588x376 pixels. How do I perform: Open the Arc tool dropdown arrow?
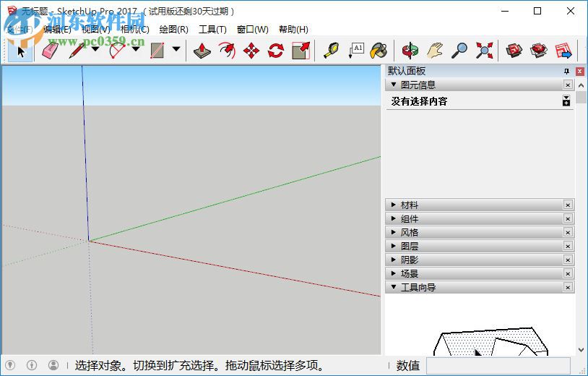136,49
